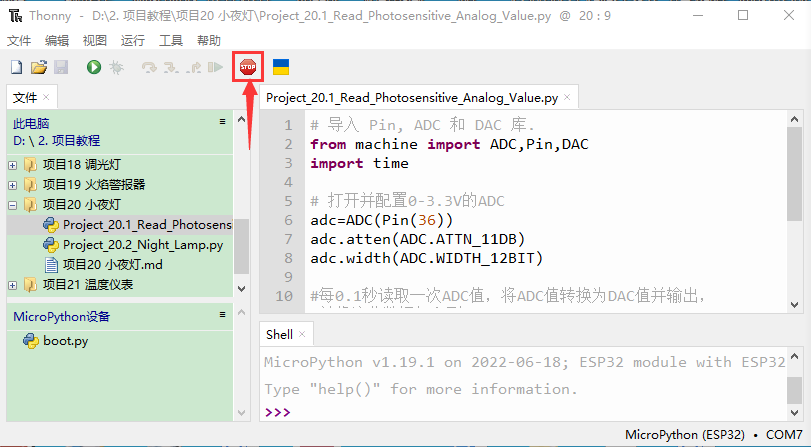
Task: Expand the 项目18 调光灯 folder
Action: tap(13, 164)
